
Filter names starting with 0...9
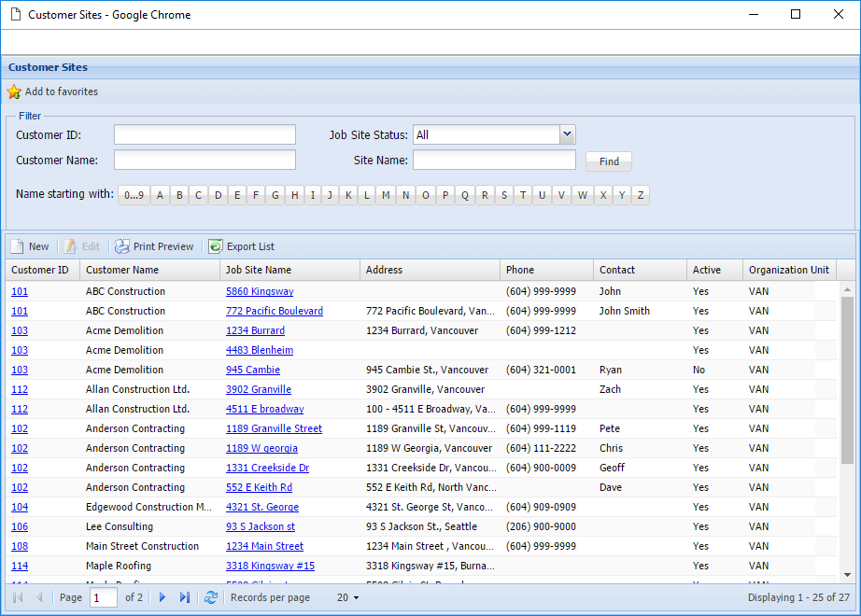click(x=134, y=195)
